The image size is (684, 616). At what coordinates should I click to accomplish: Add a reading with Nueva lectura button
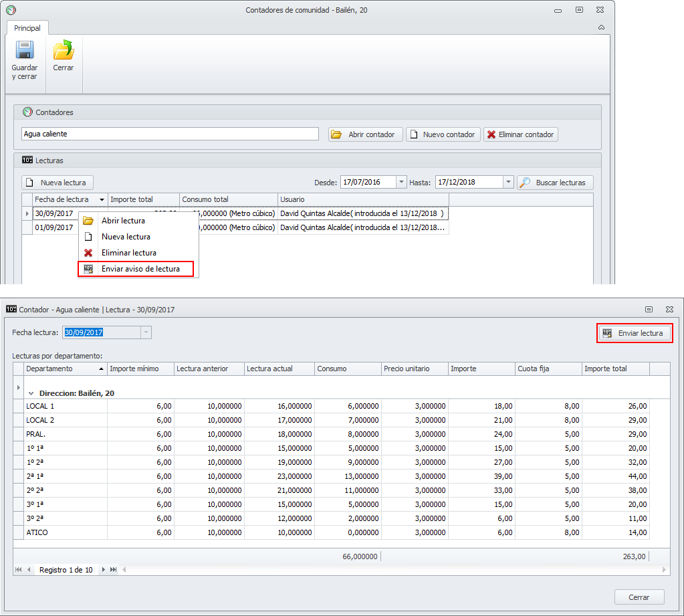[x=58, y=183]
